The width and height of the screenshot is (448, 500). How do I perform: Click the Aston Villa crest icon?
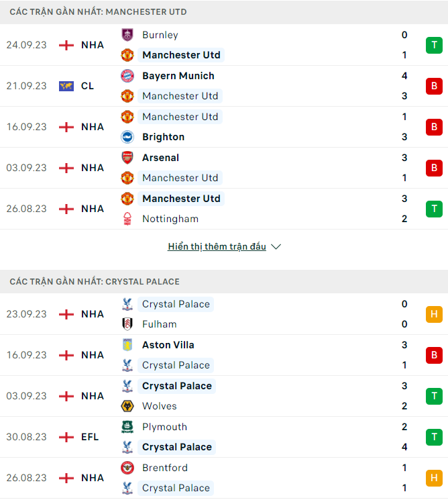point(127,345)
